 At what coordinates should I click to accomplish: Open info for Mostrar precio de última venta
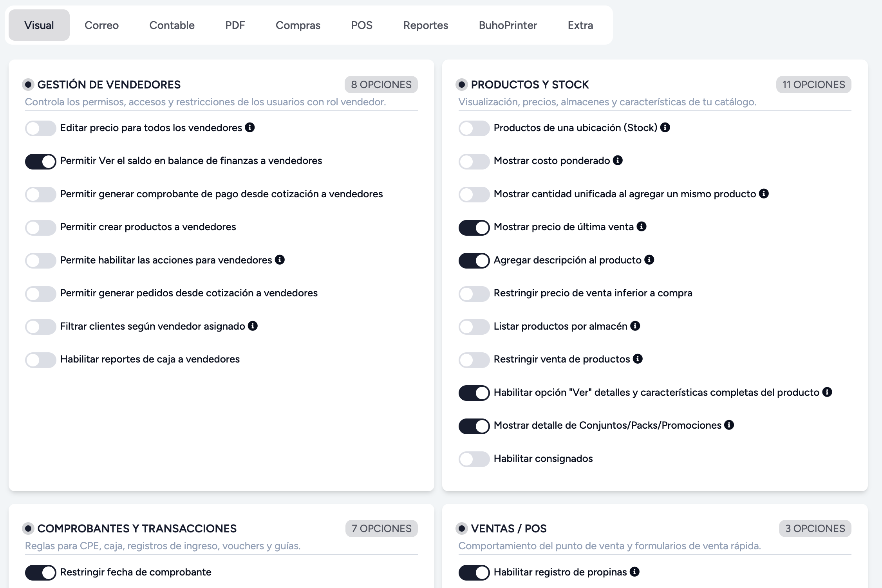(x=642, y=227)
